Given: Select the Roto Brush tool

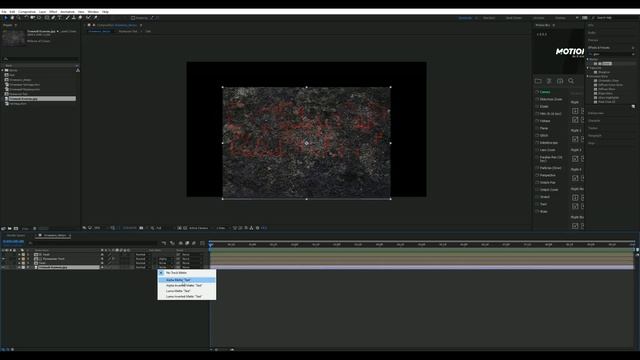Looking at the screenshot, I should [x=88, y=18].
